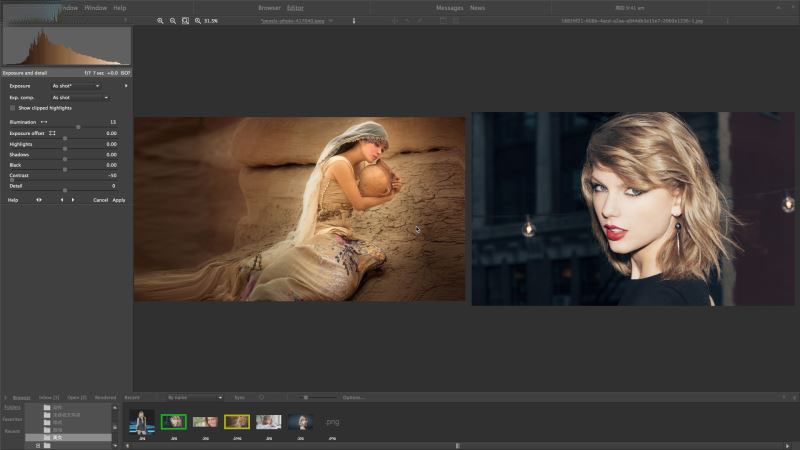Toggle Show clipped highlights checkbox
The width and height of the screenshot is (800, 450).
point(12,108)
